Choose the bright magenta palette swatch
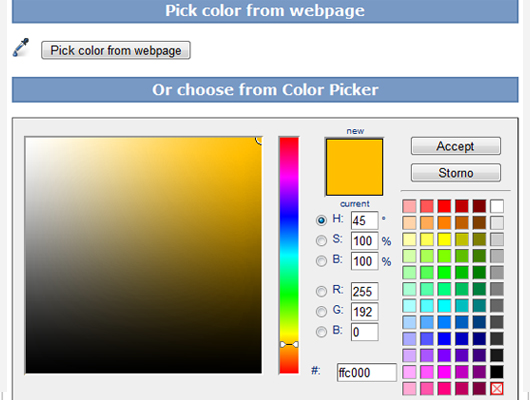Viewport: 530px width, 400px height. (x=444, y=372)
